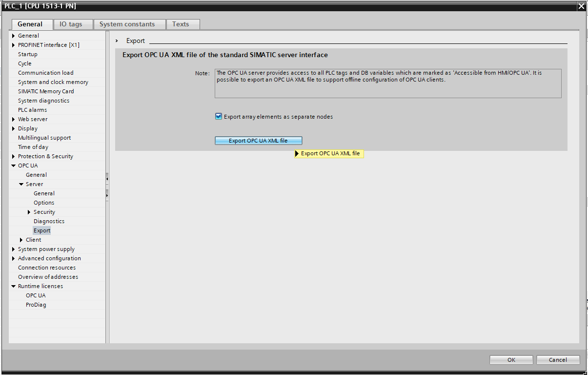Expand the Security subtree under Server
The height and width of the screenshot is (375, 588).
coord(29,212)
